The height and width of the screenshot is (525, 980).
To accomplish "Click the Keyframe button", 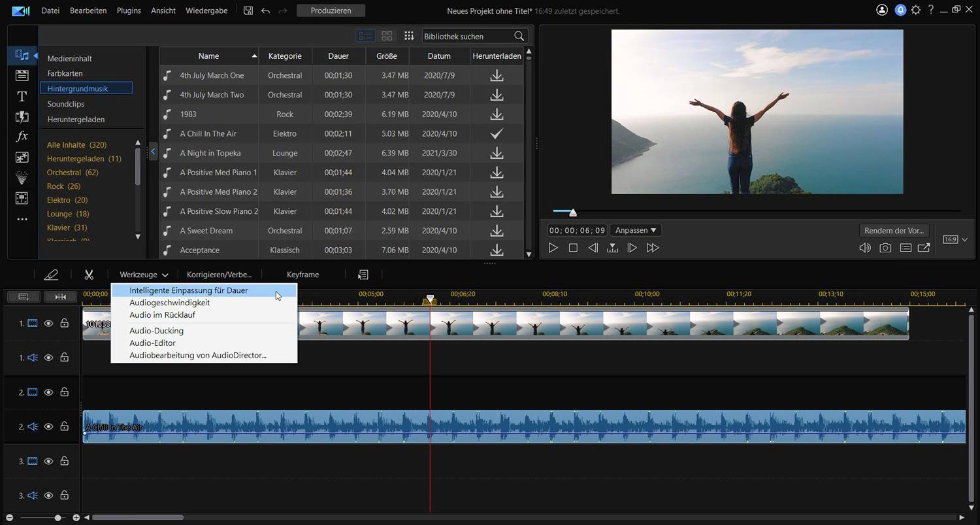I will (302, 275).
